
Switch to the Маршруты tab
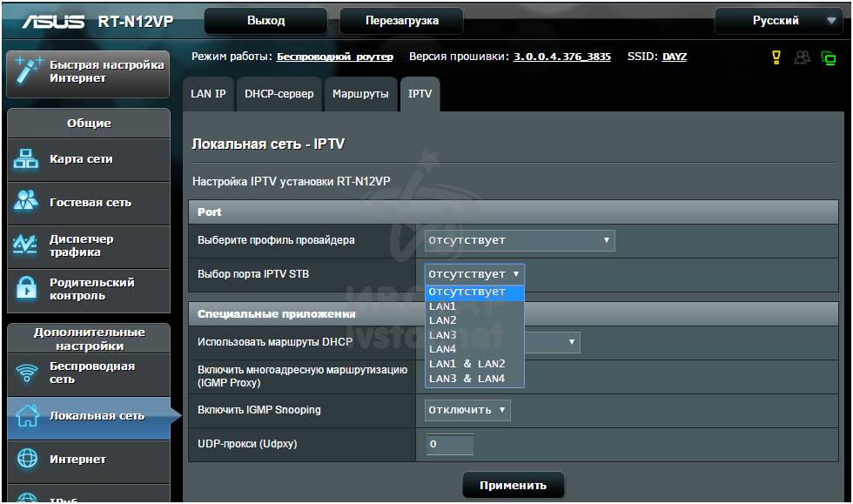pos(360,94)
